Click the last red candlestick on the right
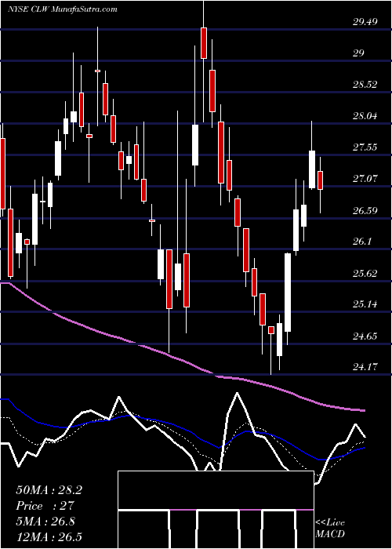 (320, 180)
